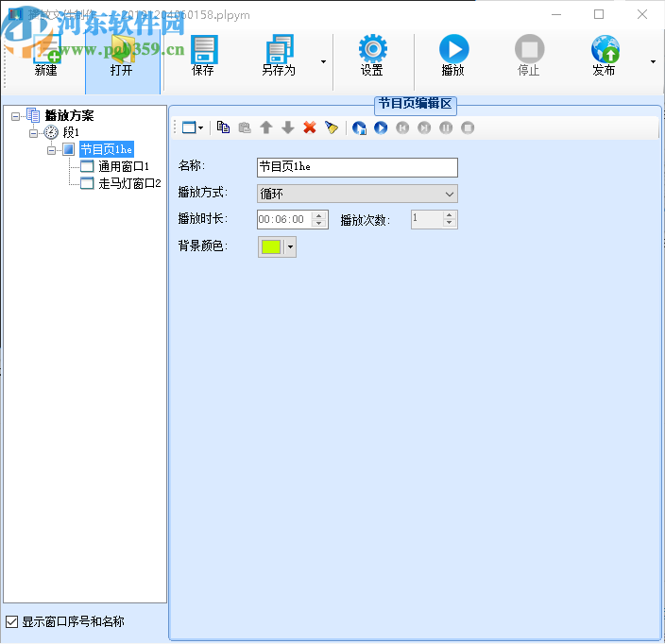Toggle 显示窗口序号和名称 checkbox

tap(12, 621)
